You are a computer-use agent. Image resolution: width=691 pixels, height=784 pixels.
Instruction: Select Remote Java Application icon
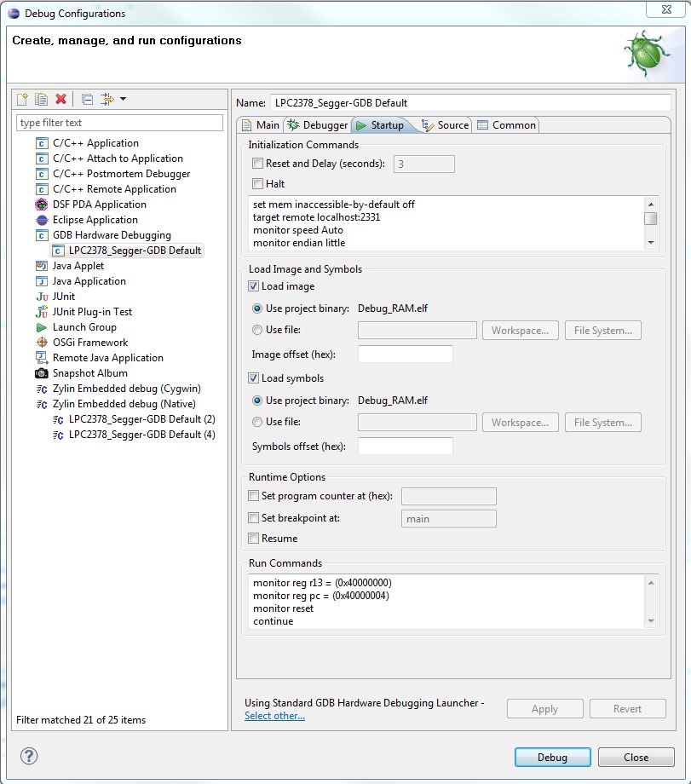[x=42, y=358]
